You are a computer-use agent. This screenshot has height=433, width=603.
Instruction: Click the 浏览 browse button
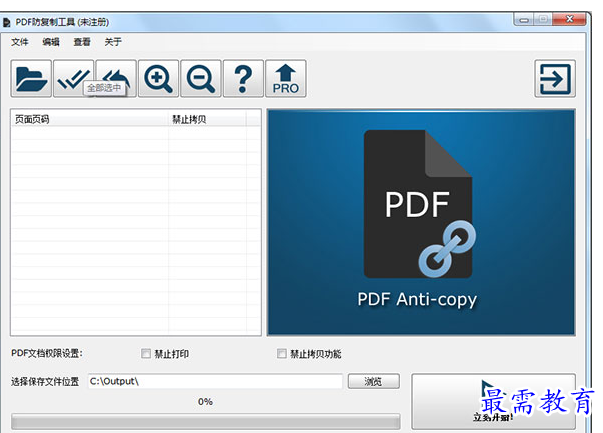pos(374,381)
